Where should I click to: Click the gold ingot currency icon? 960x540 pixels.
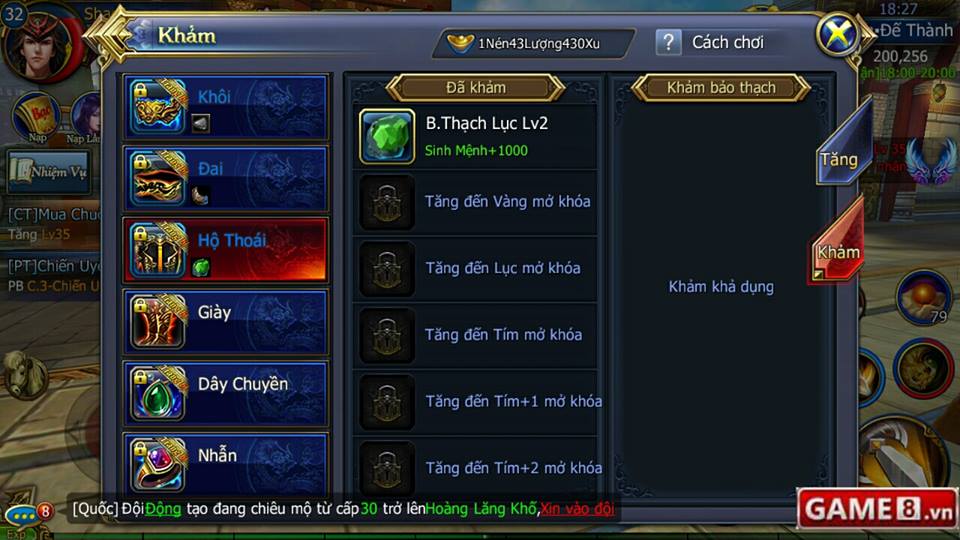460,43
